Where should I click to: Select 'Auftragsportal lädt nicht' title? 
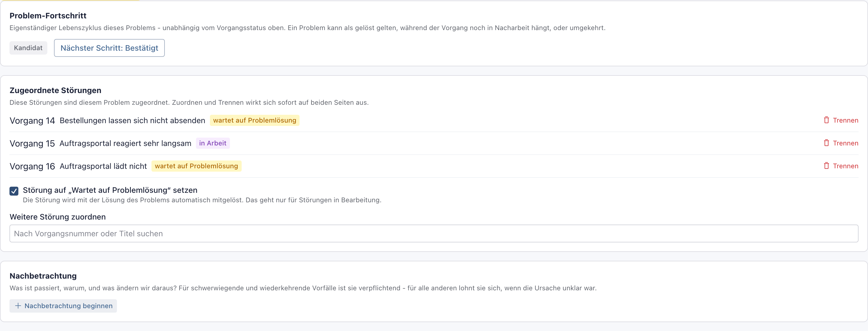coord(103,167)
